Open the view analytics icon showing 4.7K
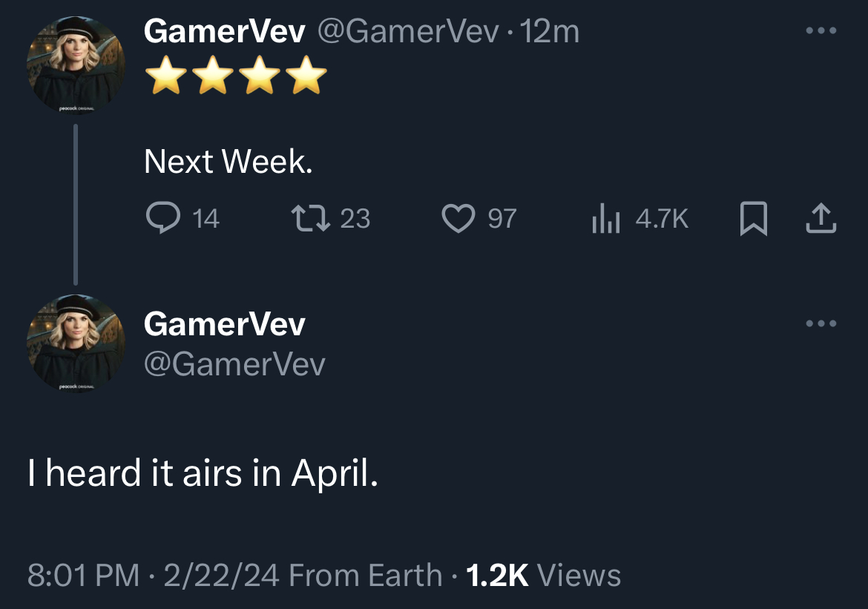The width and height of the screenshot is (868, 609). [605, 218]
